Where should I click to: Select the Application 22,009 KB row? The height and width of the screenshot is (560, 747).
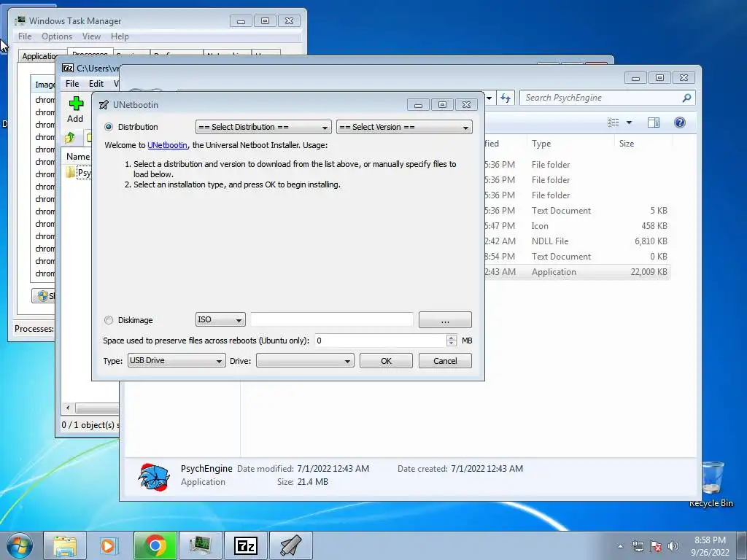coord(576,272)
